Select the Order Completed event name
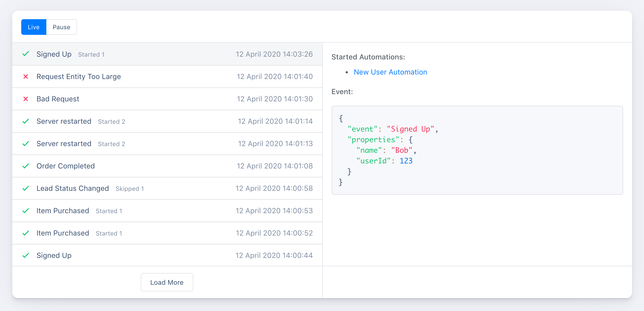The image size is (644, 311). tap(66, 166)
